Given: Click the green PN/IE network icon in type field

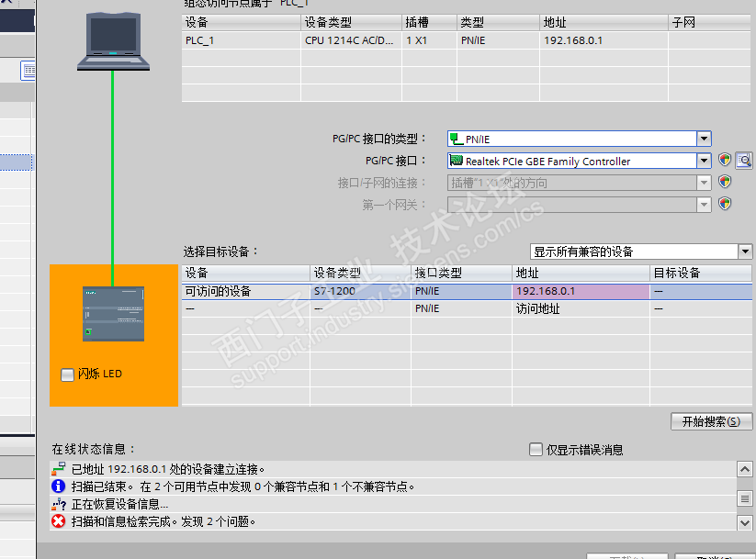Looking at the screenshot, I should pyautogui.click(x=457, y=140).
